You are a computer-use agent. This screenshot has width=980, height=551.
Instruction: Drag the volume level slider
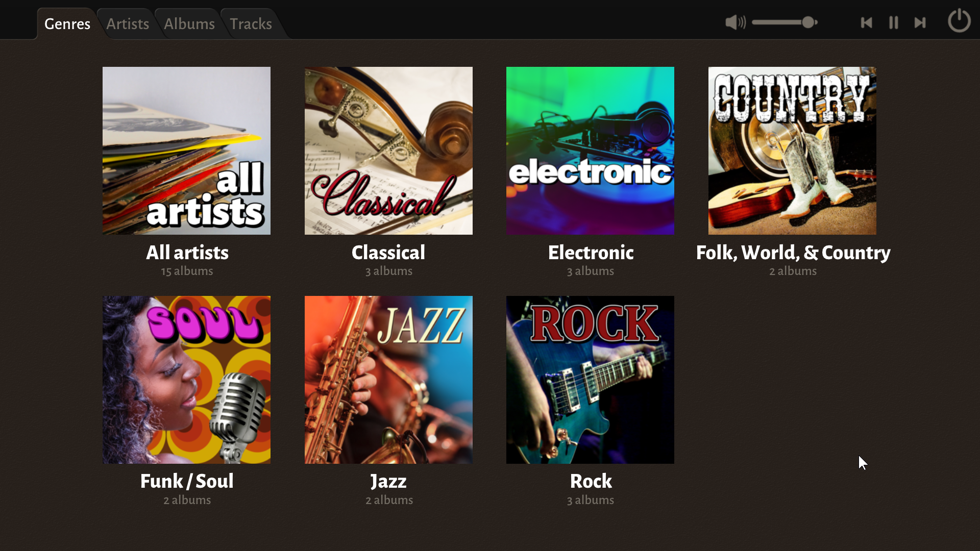pyautogui.click(x=808, y=22)
